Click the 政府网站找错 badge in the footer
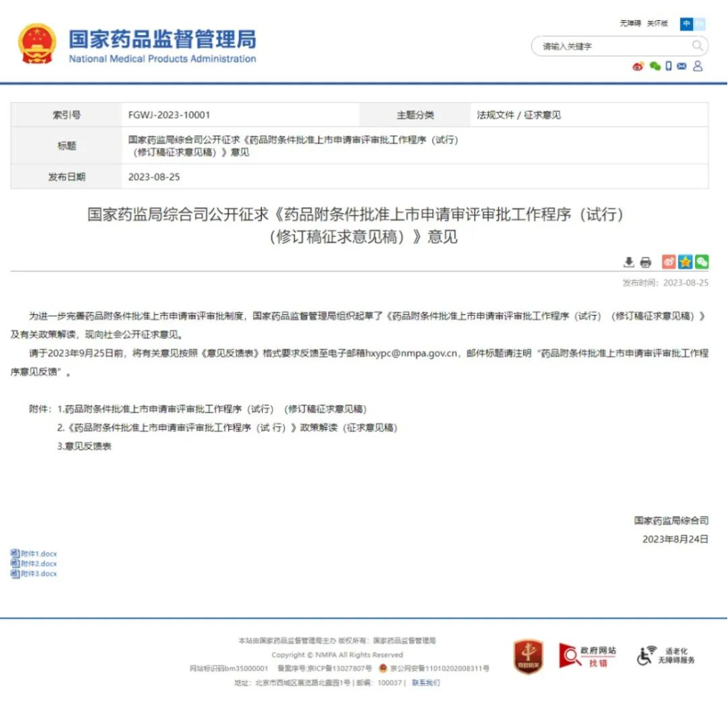This screenshot has width=728, height=704. pyautogui.click(x=587, y=656)
